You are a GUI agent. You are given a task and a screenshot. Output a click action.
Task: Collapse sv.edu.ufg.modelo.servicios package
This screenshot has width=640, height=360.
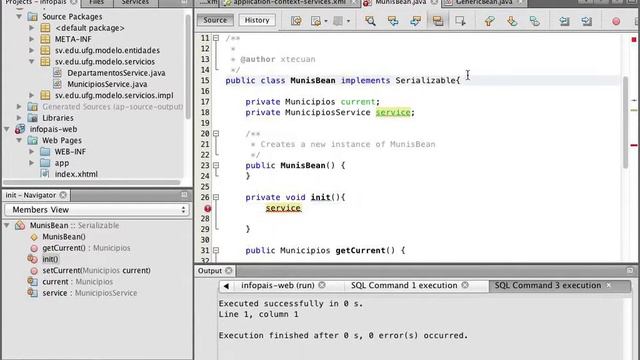(31, 62)
